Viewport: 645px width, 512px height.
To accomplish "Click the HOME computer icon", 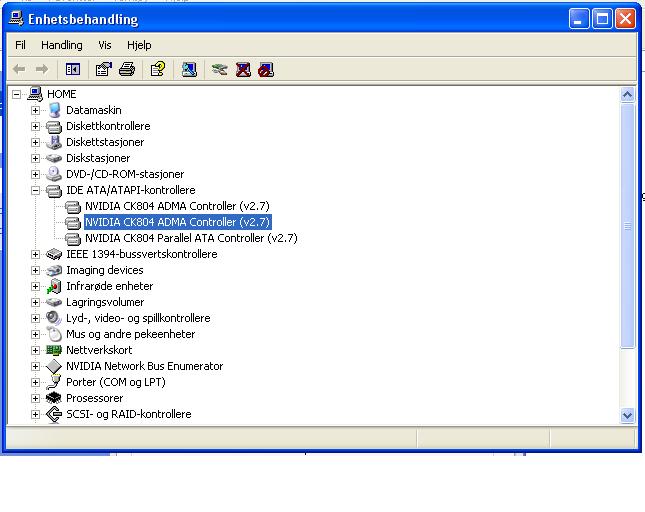I will pyautogui.click(x=35, y=94).
